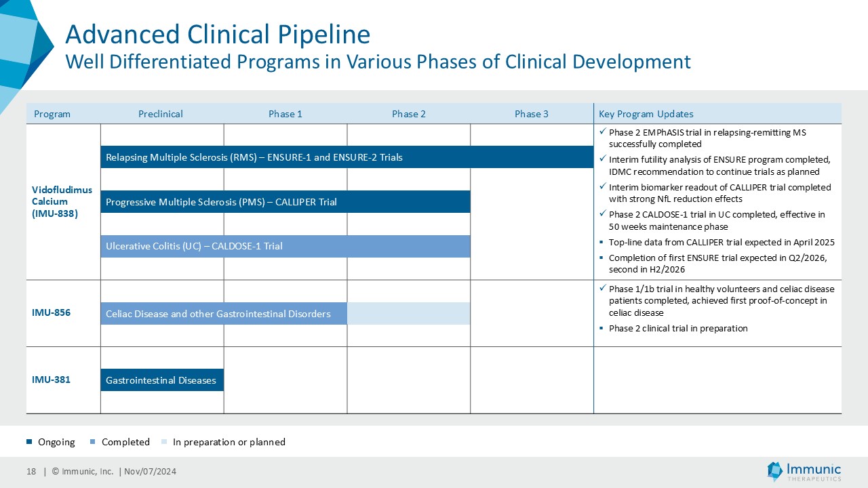The height and width of the screenshot is (488, 868).
Task: Click the Relapsing Multiple Sclerosis ENSURE trials bar
Action: tap(347, 157)
